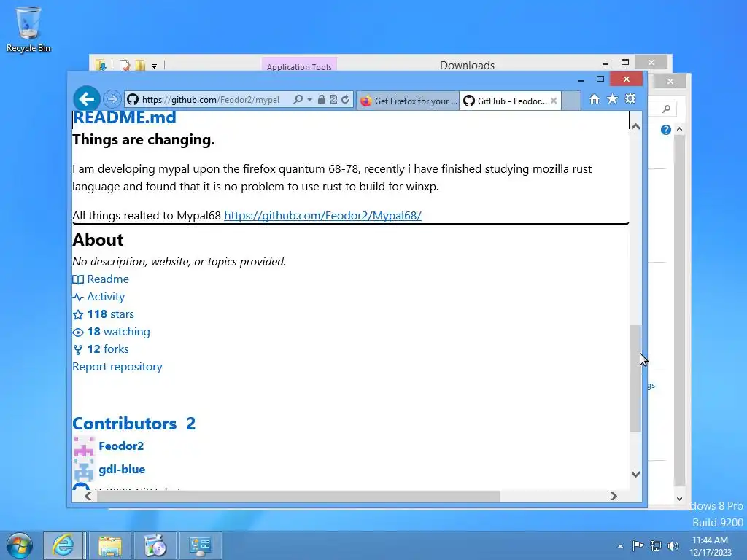Screen dimensions: 747x560
Task: Open Application Tools tab in Downloads window
Action: [299, 66]
